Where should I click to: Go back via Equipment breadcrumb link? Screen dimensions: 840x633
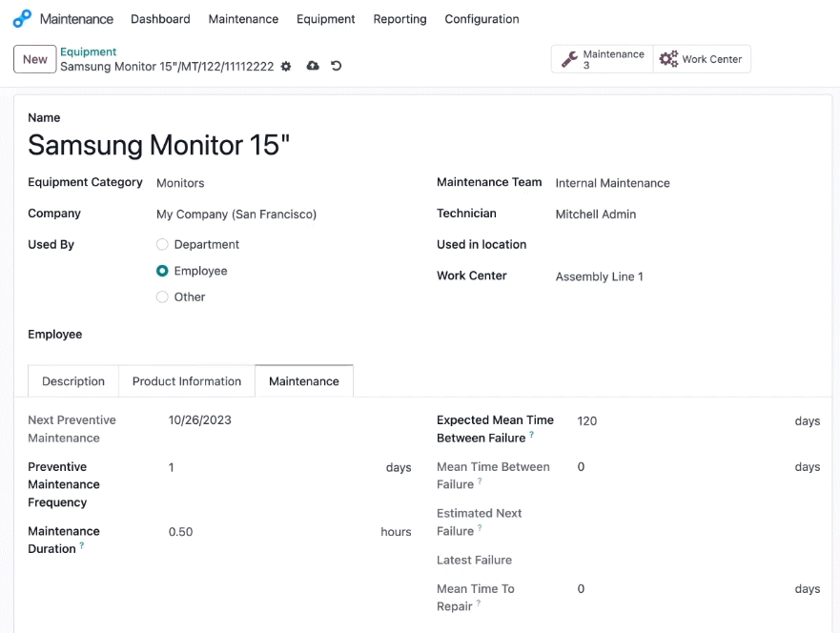click(x=88, y=51)
